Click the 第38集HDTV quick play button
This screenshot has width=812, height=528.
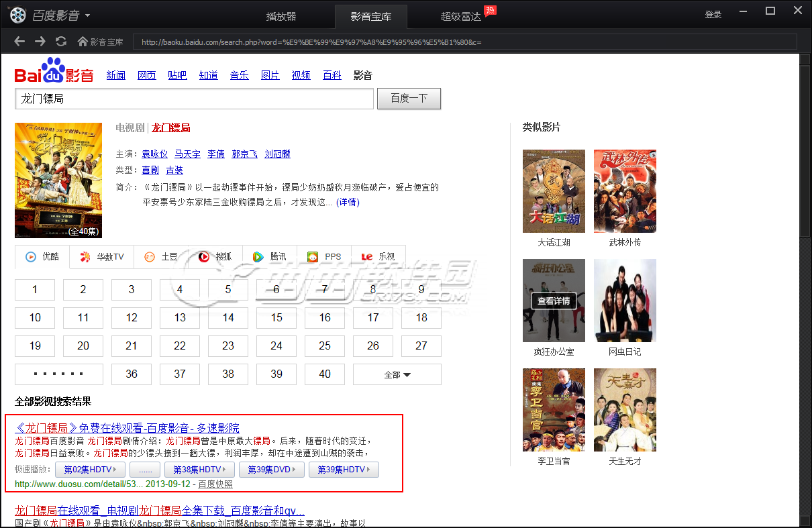click(200, 470)
